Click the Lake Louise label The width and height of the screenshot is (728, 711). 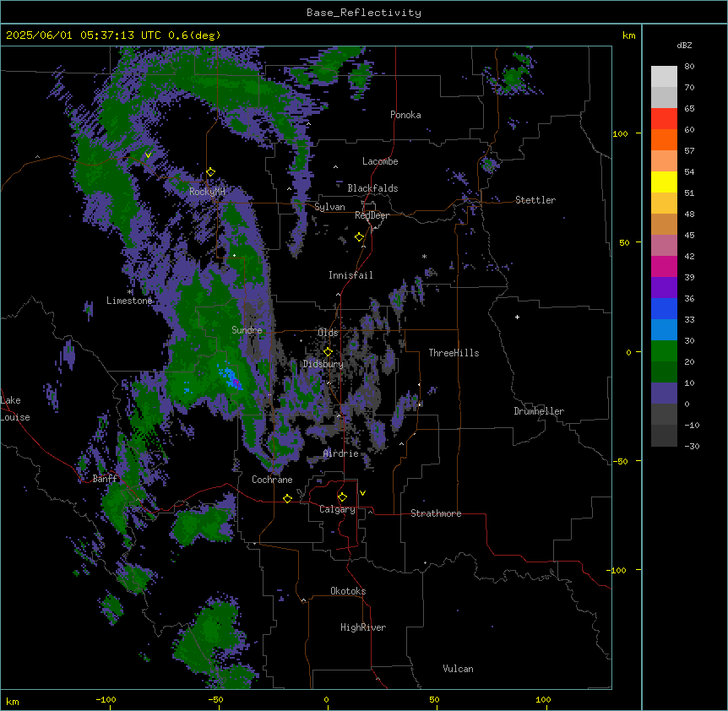coord(14,409)
